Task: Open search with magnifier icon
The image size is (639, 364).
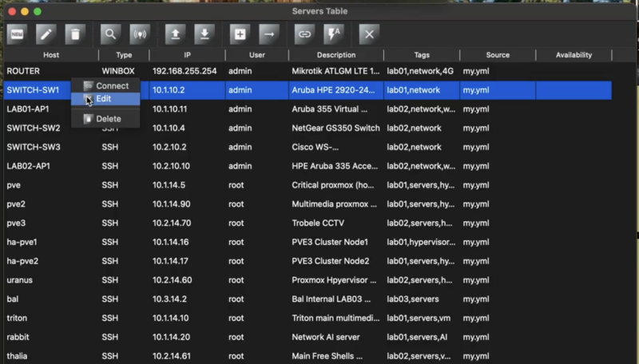Action: (110, 34)
